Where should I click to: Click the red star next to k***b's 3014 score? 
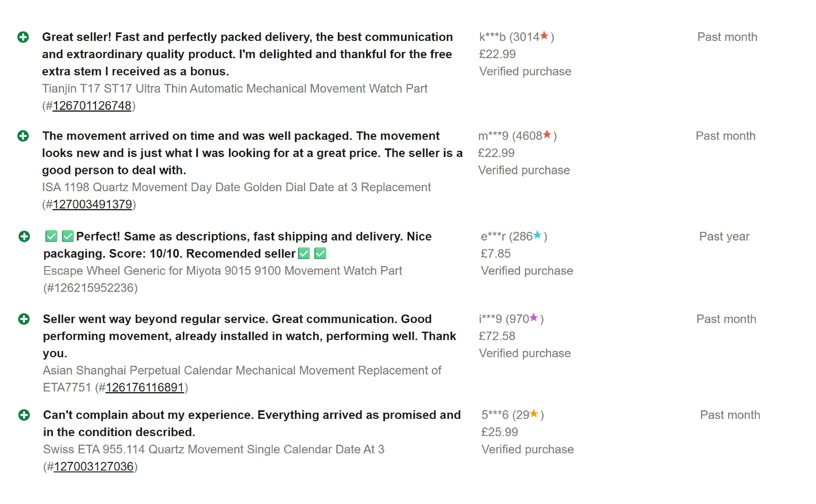(x=544, y=35)
